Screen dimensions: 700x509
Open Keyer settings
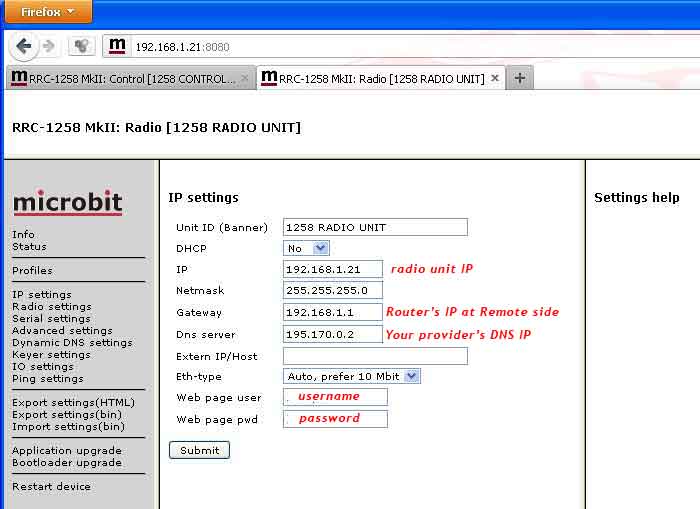[x=51, y=355]
